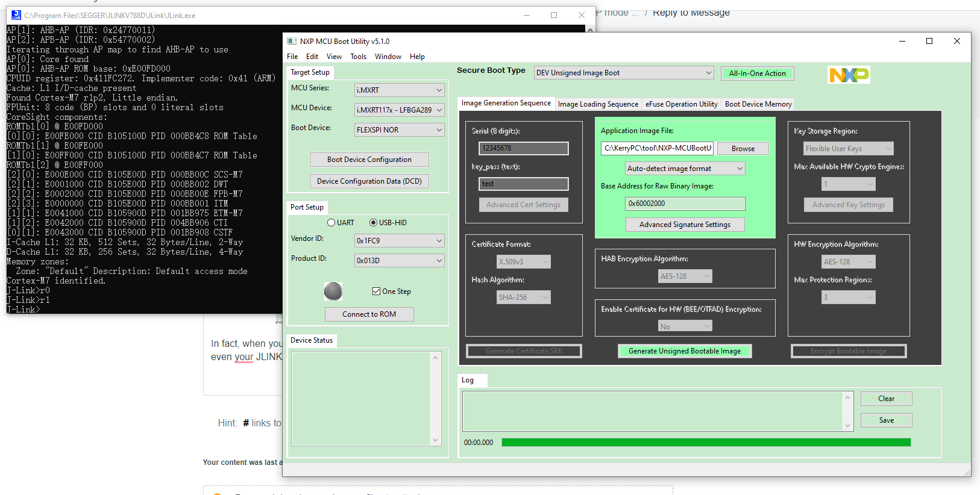This screenshot has height=495, width=980.
Task: Click the Boot Device Configuration button
Action: tap(369, 160)
